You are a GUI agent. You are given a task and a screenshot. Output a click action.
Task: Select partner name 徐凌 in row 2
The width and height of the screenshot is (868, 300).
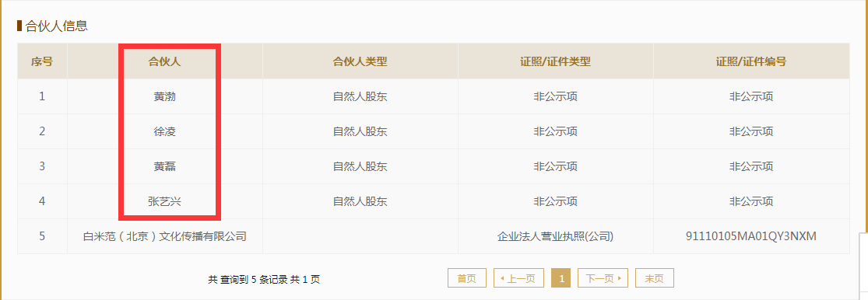[165, 131]
